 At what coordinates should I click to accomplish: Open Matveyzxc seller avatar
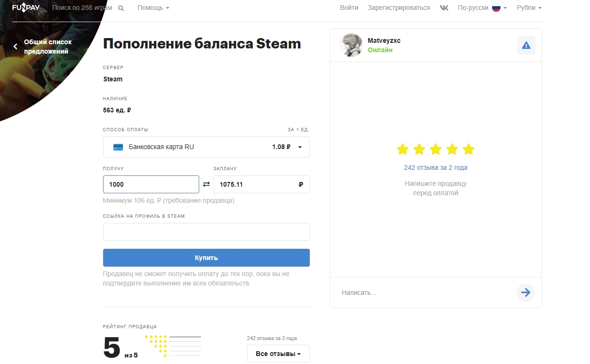(x=351, y=45)
